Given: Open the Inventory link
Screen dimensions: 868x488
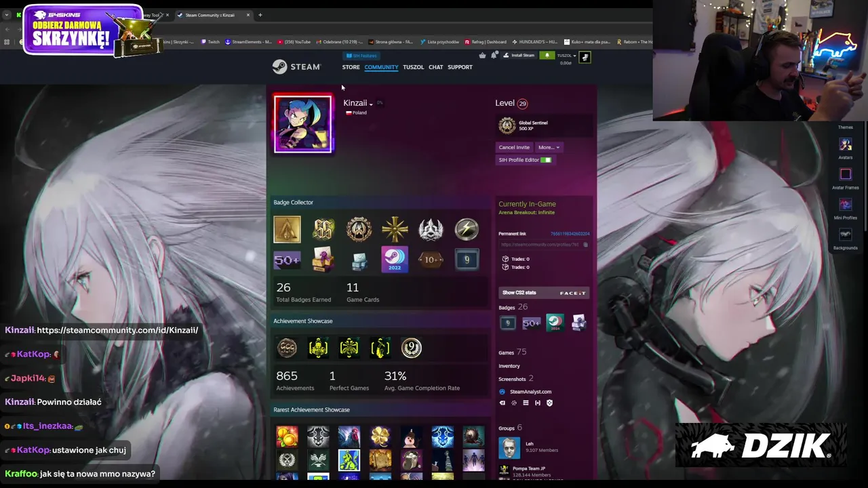Looking at the screenshot, I should 509,366.
